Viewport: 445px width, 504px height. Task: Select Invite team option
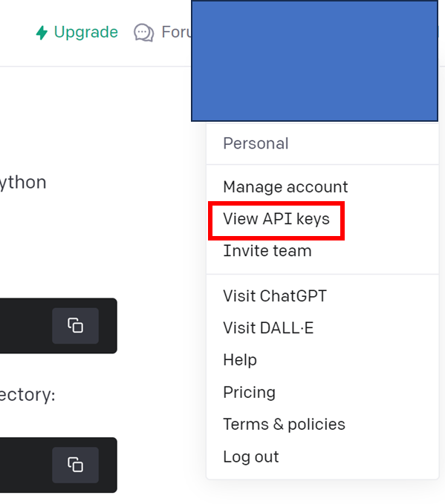267,251
